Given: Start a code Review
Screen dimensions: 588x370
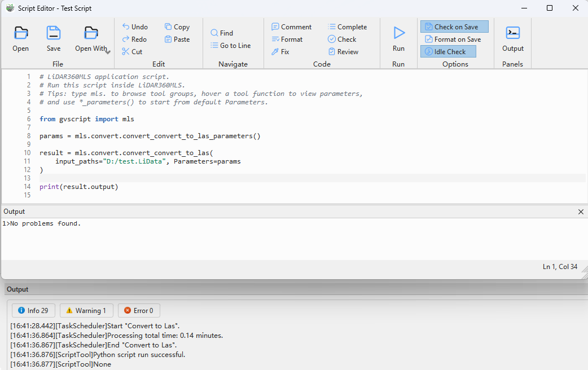Looking at the screenshot, I should tap(343, 52).
